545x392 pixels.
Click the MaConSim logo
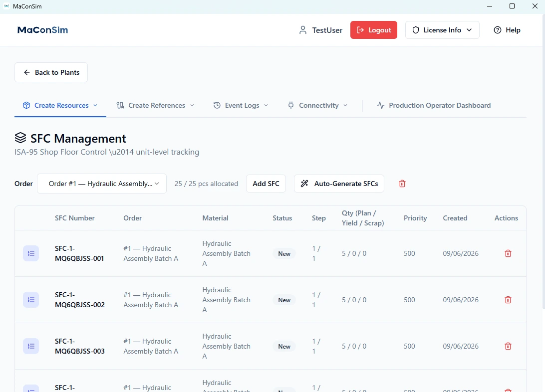pyautogui.click(x=43, y=30)
